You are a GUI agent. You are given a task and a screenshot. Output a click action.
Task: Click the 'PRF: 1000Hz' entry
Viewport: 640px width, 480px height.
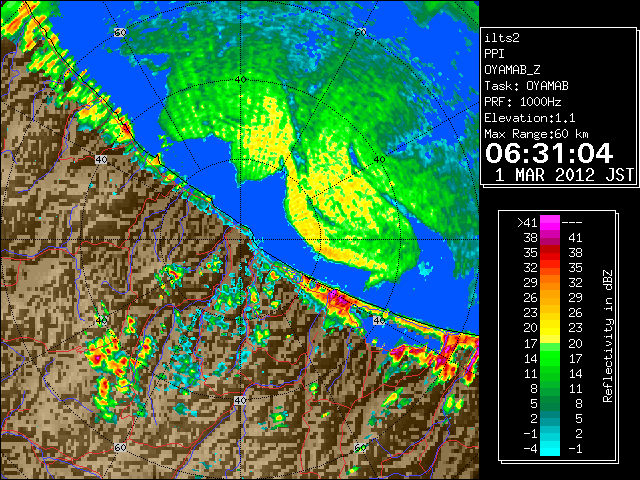coord(523,102)
